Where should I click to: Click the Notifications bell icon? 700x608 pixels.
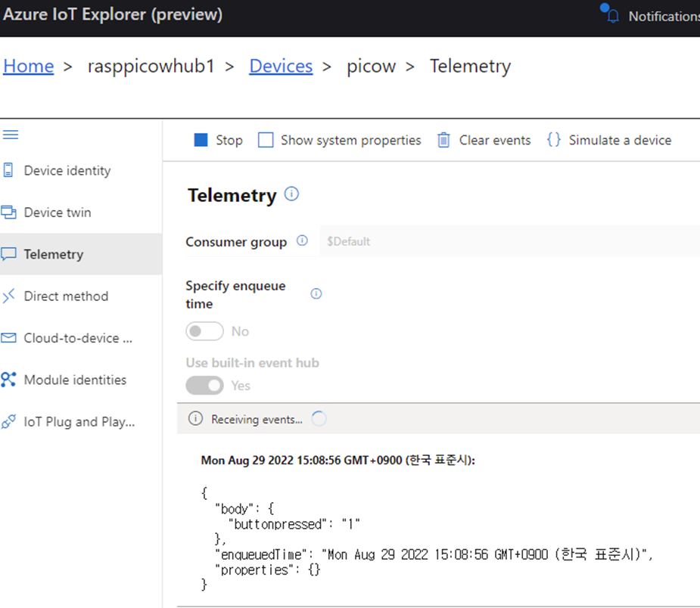(x=612, y=16)
